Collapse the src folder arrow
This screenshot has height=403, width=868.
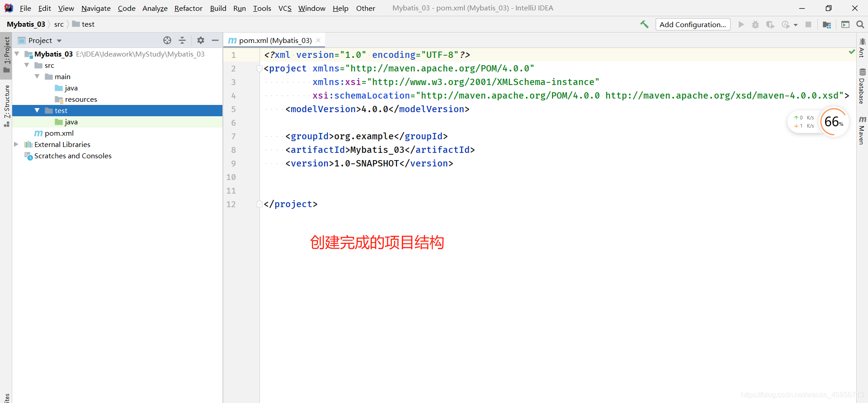pos(27,65)
